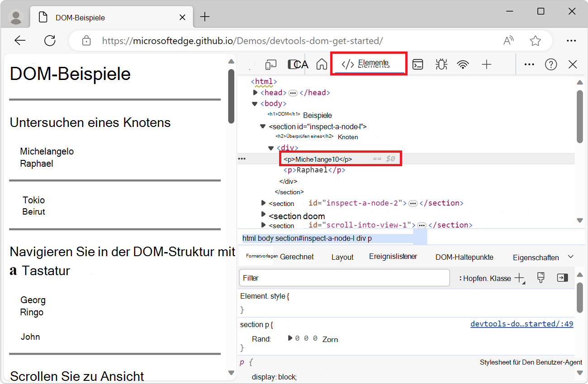Screen dimensions: 588x384
Task: Expand the head node
Action: [256, 93]
